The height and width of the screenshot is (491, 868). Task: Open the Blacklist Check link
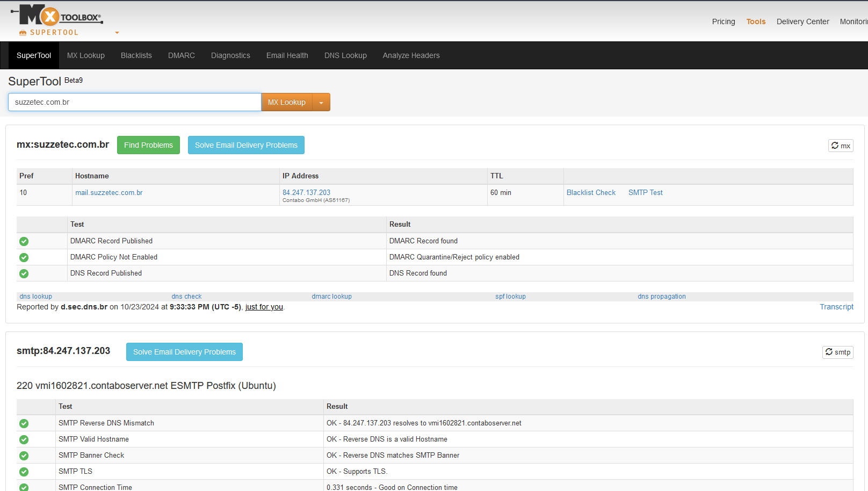click(591, 192)
